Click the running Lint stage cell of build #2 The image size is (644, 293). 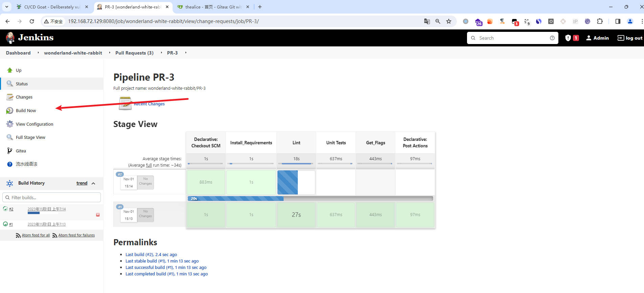296,182
